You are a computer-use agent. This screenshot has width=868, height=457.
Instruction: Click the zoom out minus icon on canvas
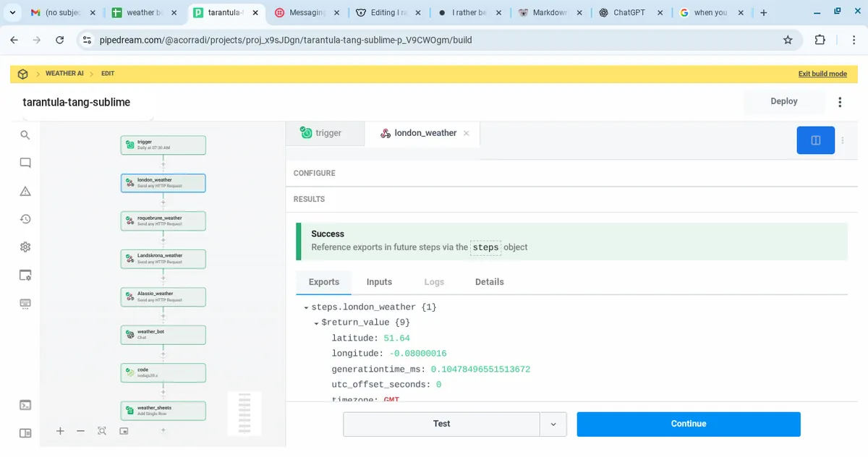pyautogui.click(x=81, y=431)
